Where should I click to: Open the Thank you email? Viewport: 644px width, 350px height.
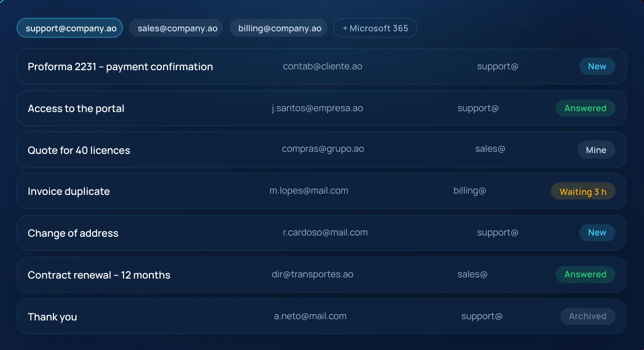(x=322, y=317)
